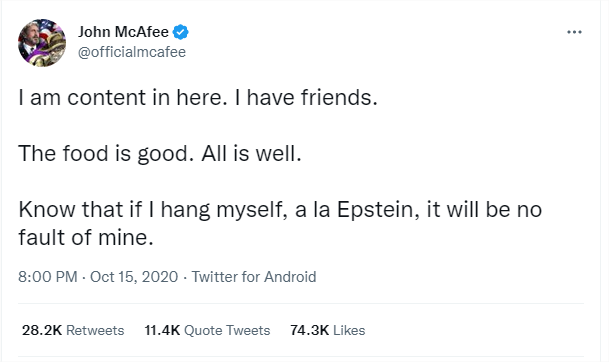The image size is (609, 362).
Task: Open the @officialmcafee handle link
Action: point(132,52)
